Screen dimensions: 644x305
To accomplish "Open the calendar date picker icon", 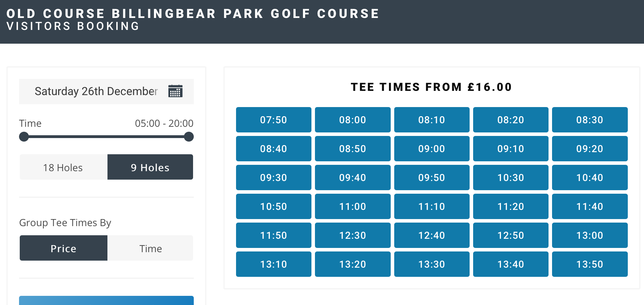I will [x=175, y=91].
